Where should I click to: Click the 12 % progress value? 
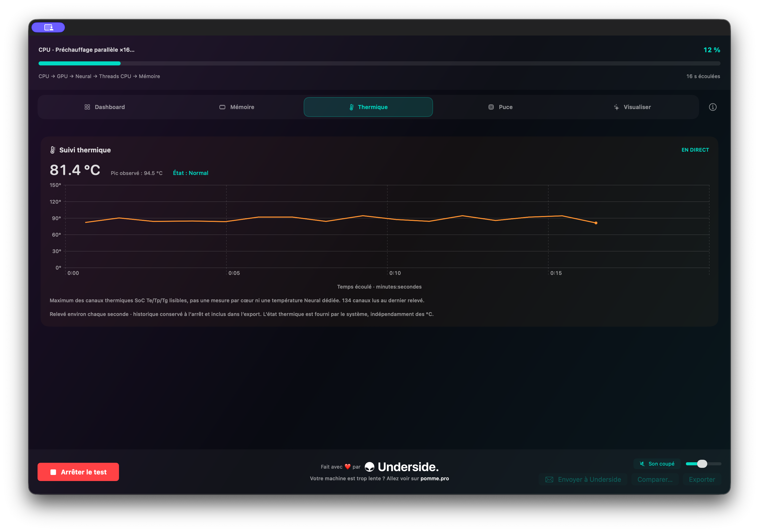712,50
